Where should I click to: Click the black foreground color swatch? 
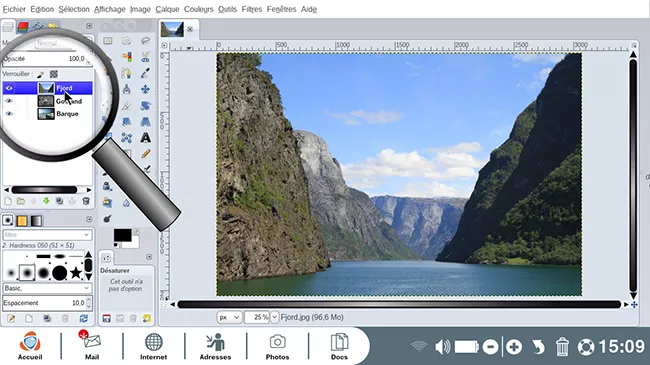[122, 235]
